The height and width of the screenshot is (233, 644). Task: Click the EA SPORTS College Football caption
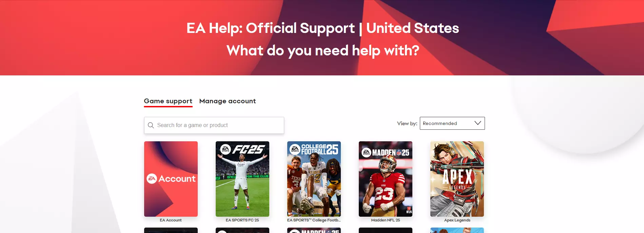coord(314,220)
